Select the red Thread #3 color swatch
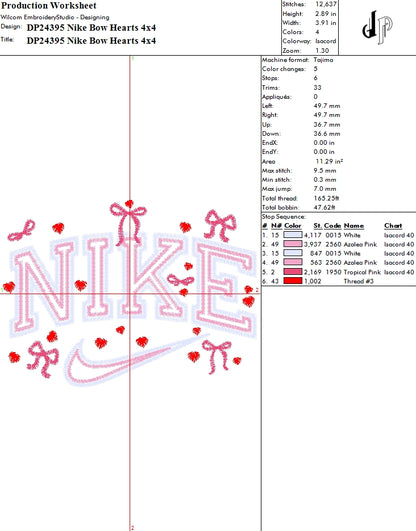Image resolution: width=416 pixels, height=531 pixels. pyautogui.click(x=293, y=281)
